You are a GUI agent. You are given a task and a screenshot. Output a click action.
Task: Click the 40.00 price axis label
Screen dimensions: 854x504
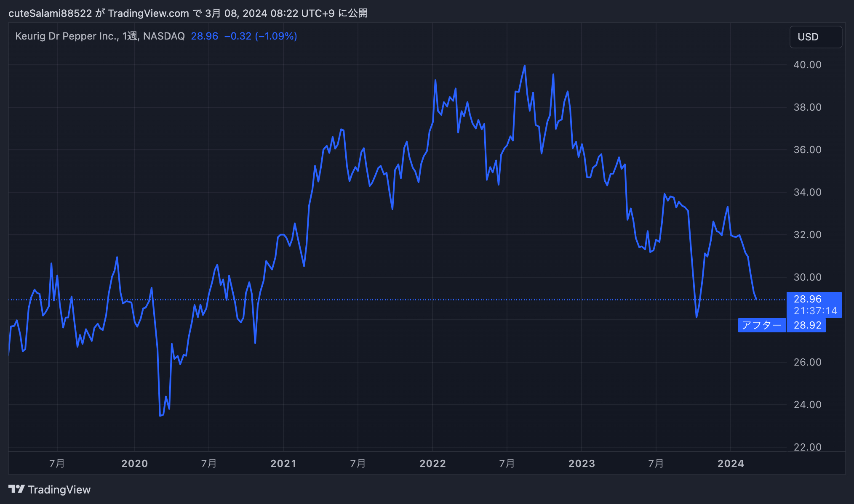click(x=807, y=65)
